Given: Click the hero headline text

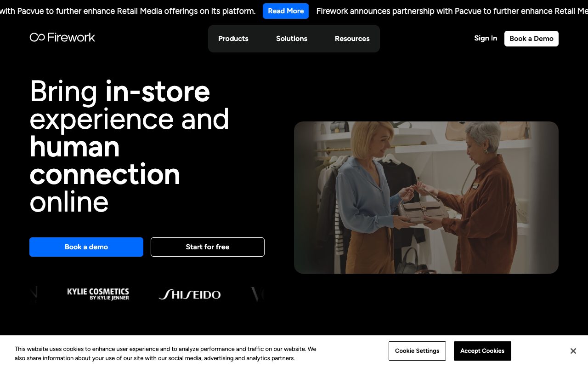Looking at the screenshot, I should coord(130,146).
